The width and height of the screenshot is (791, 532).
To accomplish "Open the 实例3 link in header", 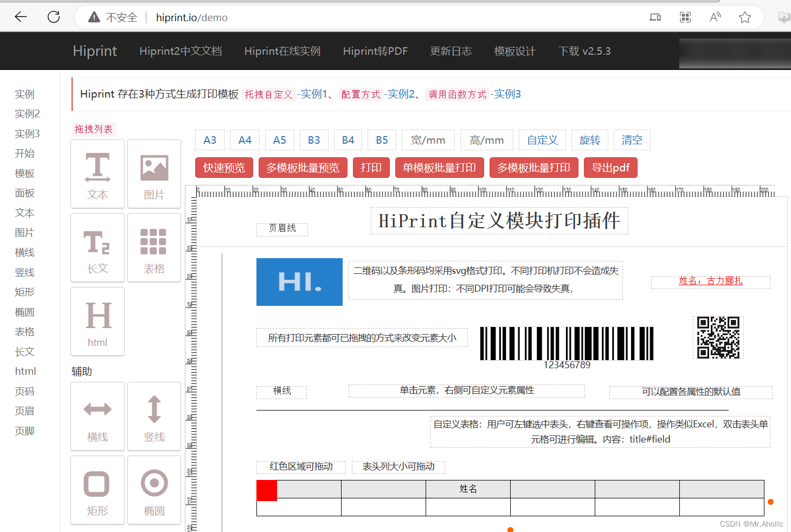I will click(507, 94).
